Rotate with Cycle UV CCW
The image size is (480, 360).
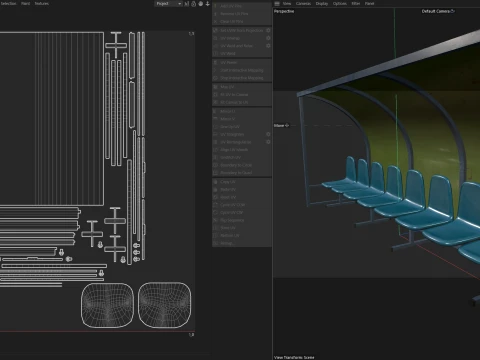tap(242, 205)
